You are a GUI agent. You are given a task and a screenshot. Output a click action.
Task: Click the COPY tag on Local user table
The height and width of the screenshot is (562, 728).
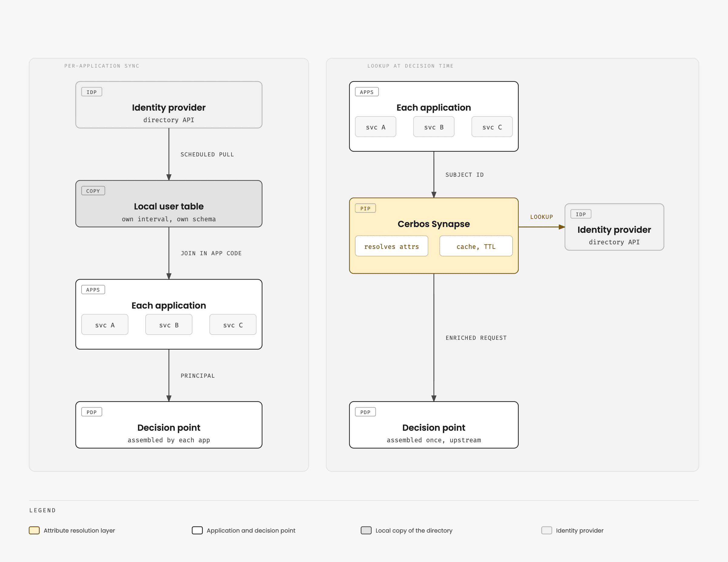coord(93,191)
